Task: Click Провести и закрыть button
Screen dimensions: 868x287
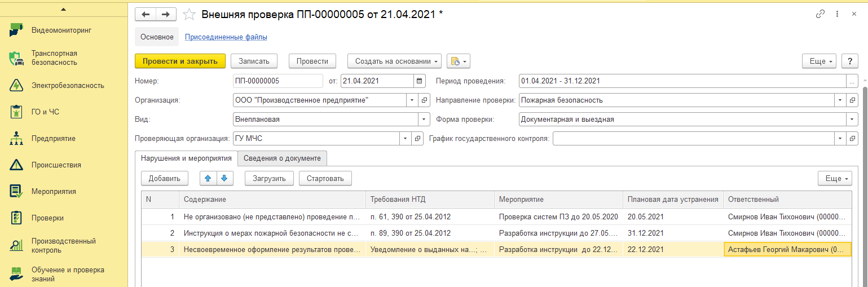Action: click(x=180, y=61)
